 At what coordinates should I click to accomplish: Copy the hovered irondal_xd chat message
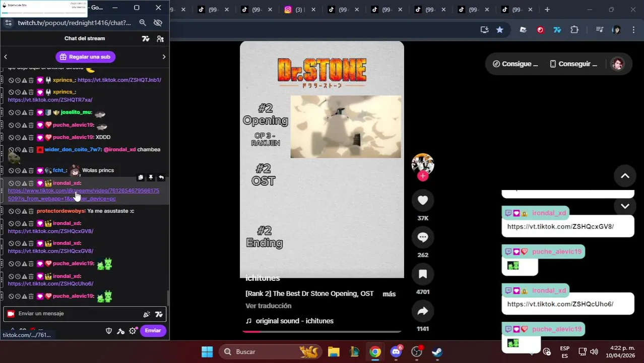tap(141, 177)
